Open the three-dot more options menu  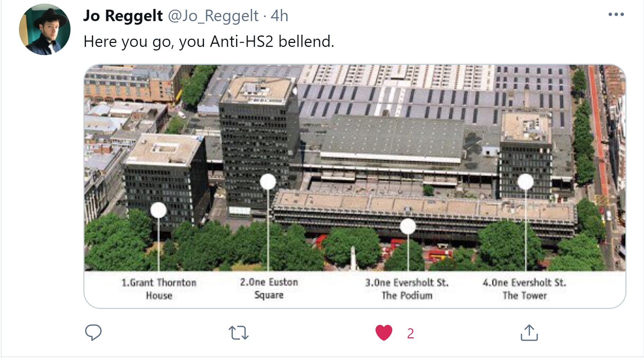point(616,15)
